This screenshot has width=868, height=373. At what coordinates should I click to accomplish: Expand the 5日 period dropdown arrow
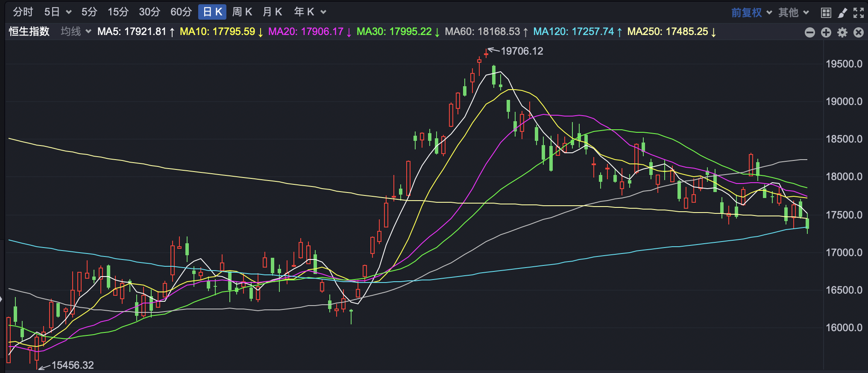coord(68,12)
